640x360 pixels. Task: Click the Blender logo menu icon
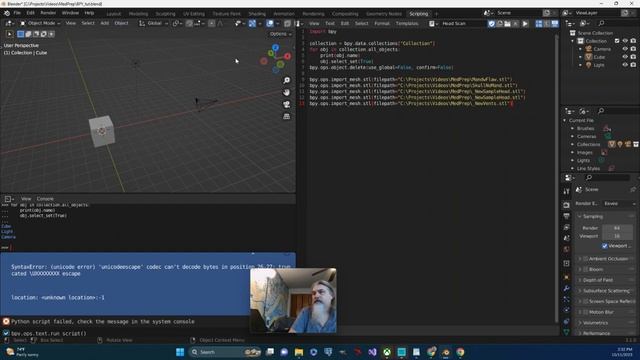coord(7,13)
